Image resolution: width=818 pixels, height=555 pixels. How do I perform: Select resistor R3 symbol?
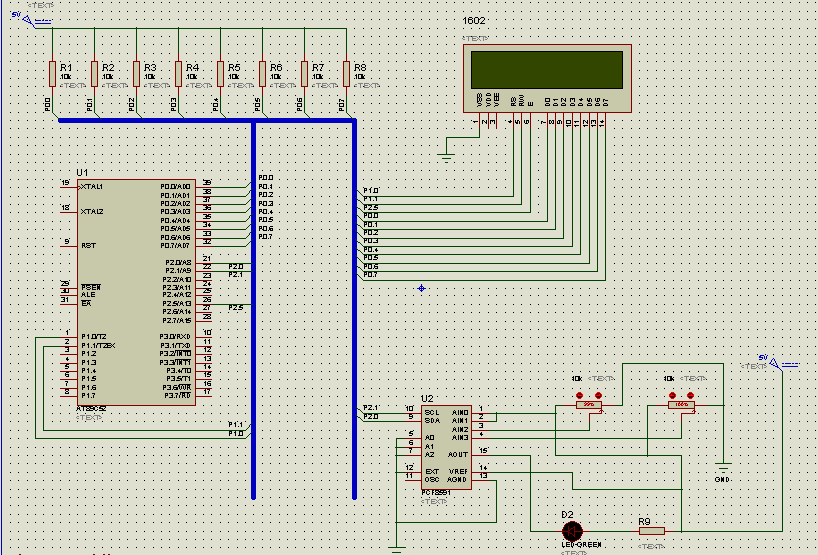coord(137,74)
